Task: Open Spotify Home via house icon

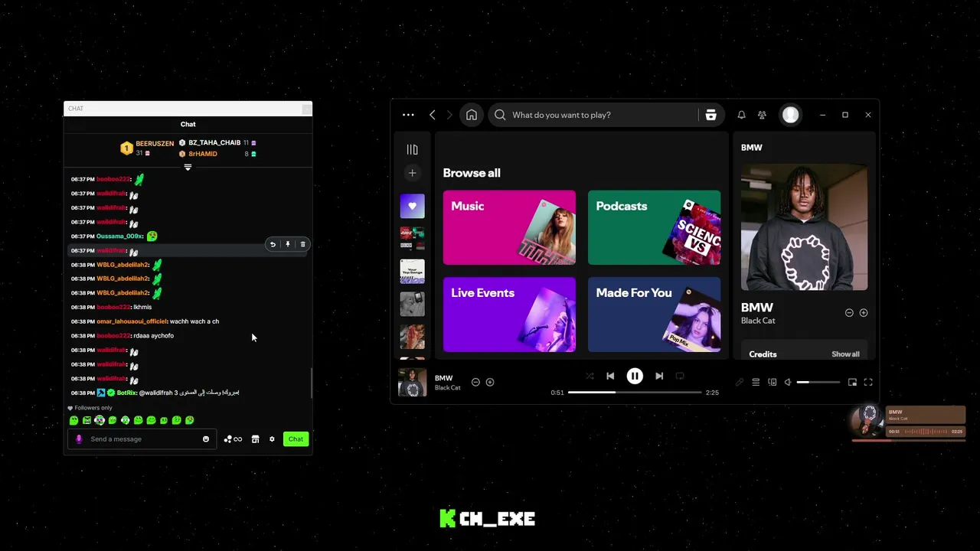Action: [472, 115]
